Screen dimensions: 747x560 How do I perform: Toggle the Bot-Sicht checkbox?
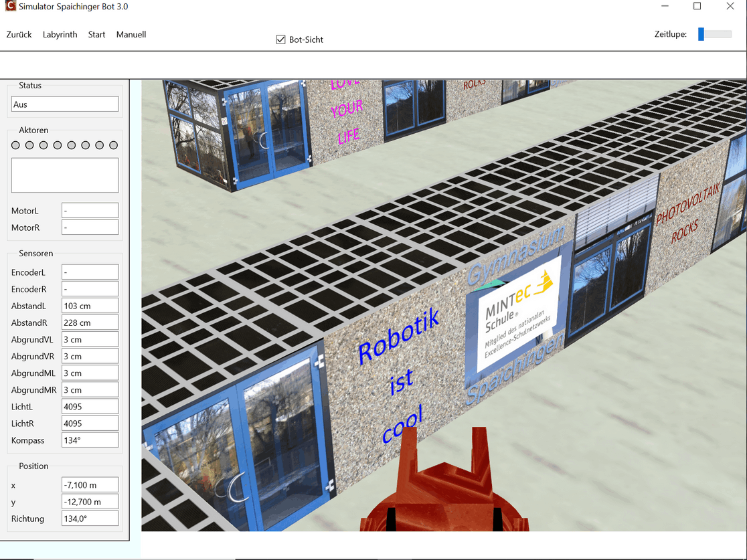click(281, 39)
